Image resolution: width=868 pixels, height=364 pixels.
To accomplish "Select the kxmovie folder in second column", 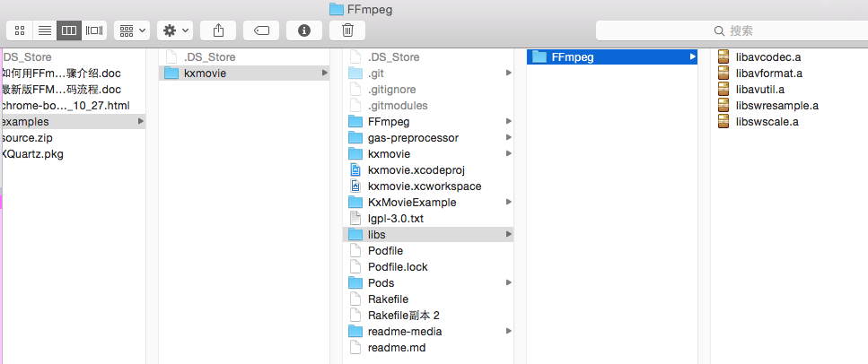I will [244, 73].
